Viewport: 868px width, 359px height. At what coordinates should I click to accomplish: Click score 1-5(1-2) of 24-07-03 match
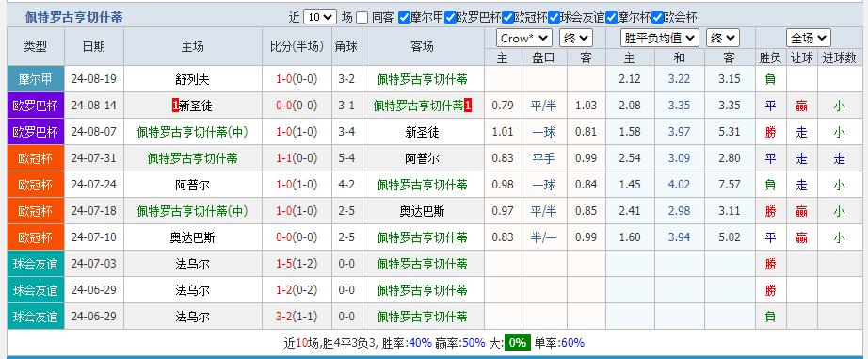coord(297,264)
